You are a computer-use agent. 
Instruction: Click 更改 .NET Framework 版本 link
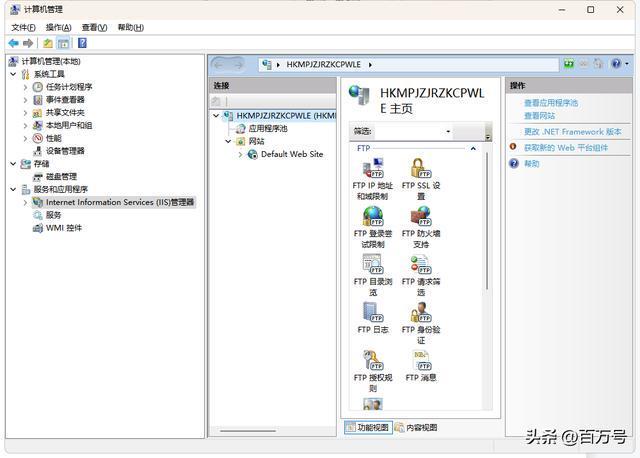coord(573,132)
